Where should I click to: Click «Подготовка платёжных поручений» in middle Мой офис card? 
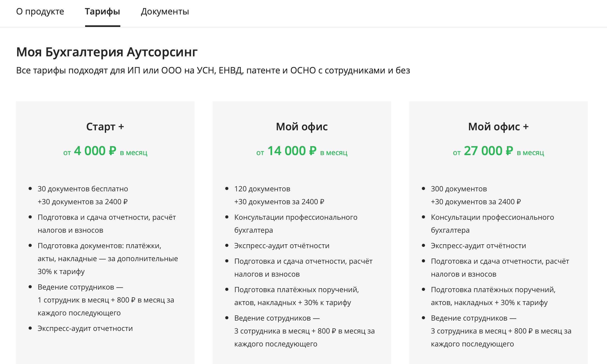[297, 290]
